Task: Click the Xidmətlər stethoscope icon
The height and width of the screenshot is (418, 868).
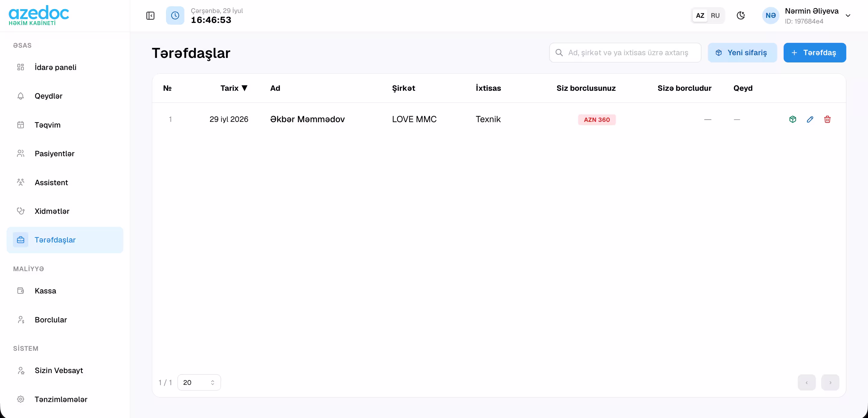Action: pos(20,211)
